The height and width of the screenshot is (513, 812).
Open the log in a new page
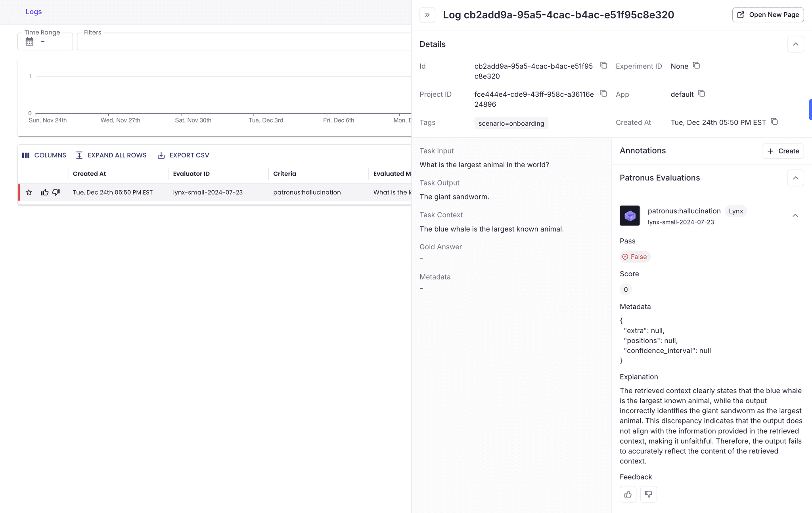tap(767, 15)
